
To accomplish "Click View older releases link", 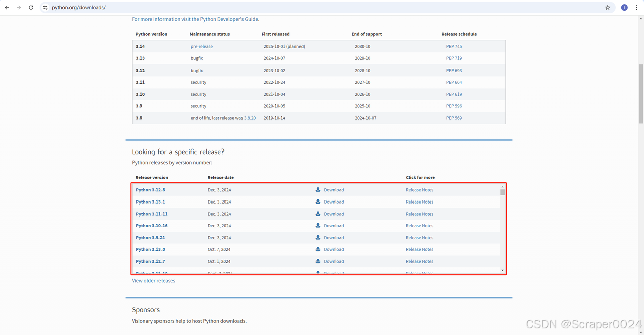I will pos(153,281).
